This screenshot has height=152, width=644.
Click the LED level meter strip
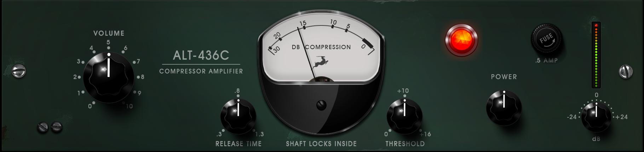click(596, 55)
